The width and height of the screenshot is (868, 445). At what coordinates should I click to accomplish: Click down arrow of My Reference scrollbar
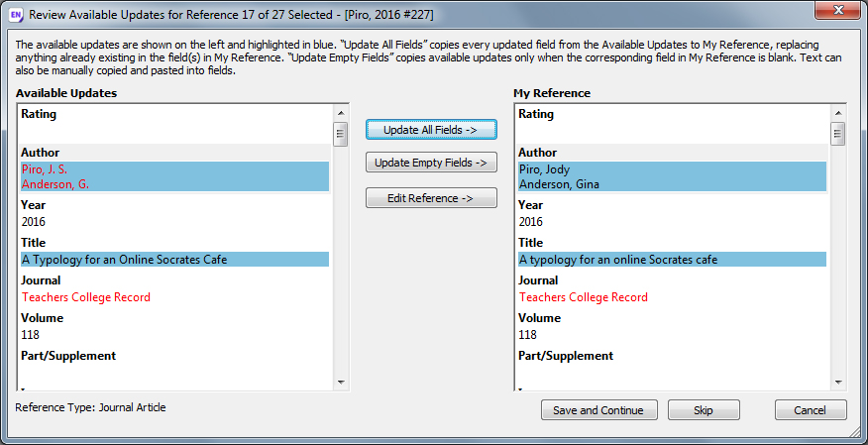pyautogui.click(x=838, y=382)
